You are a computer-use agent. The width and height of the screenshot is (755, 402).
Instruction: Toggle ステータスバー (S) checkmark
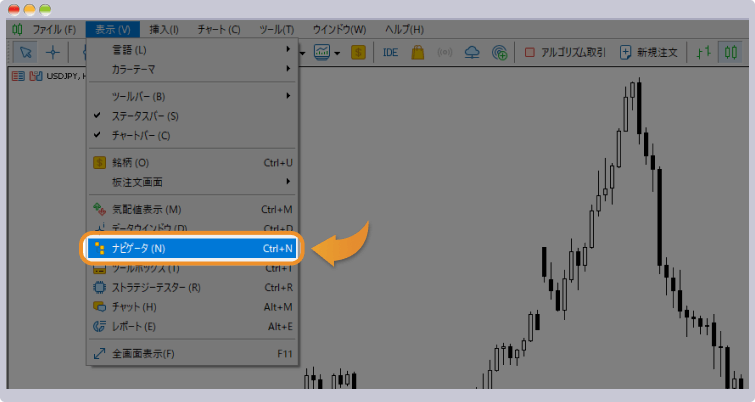(x=140, y=116)
